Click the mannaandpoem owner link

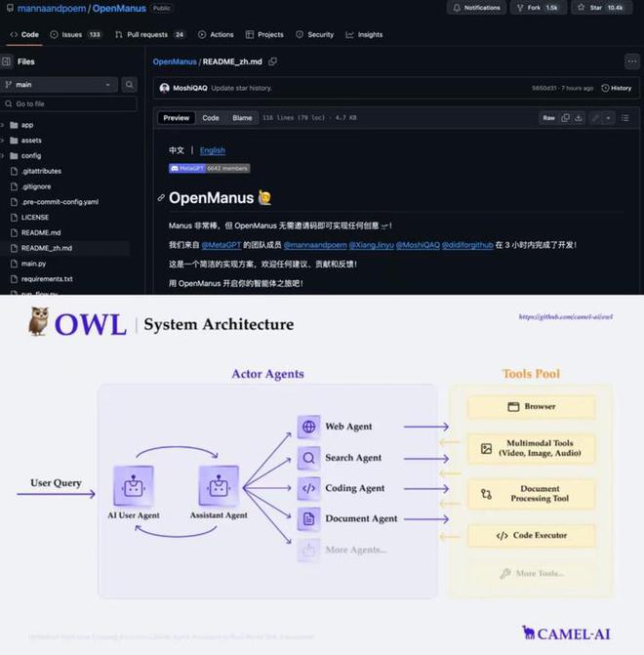(x=52, y=9)
